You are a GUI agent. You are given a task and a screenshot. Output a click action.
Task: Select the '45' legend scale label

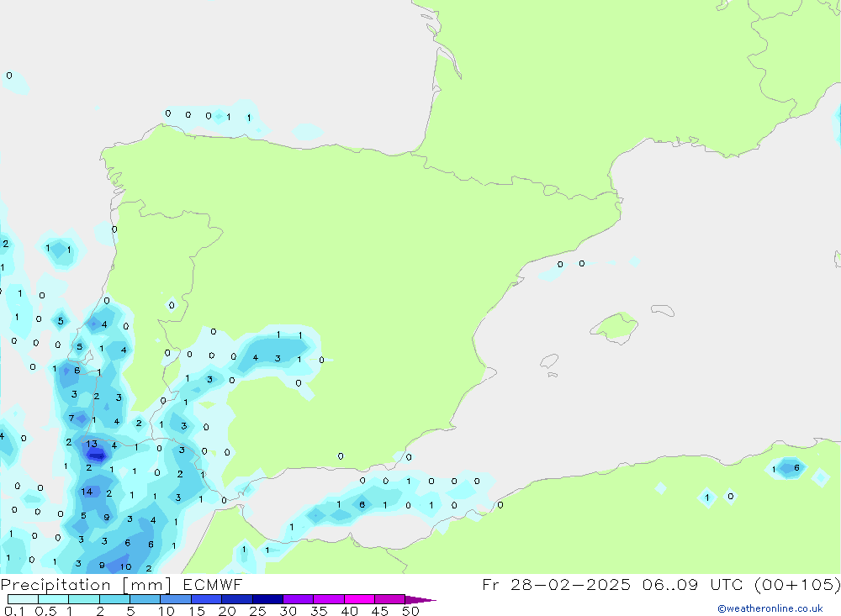pos(380,611)
